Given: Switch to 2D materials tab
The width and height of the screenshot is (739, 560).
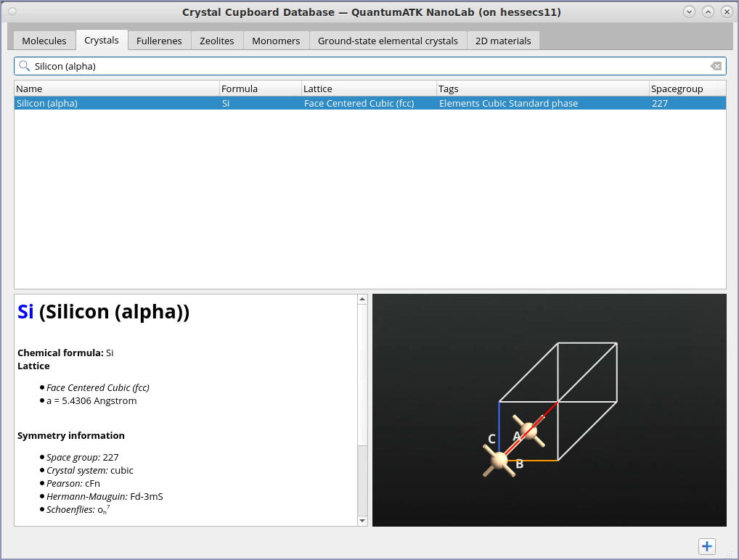Looking at the screenshot, I should [503, 41].
